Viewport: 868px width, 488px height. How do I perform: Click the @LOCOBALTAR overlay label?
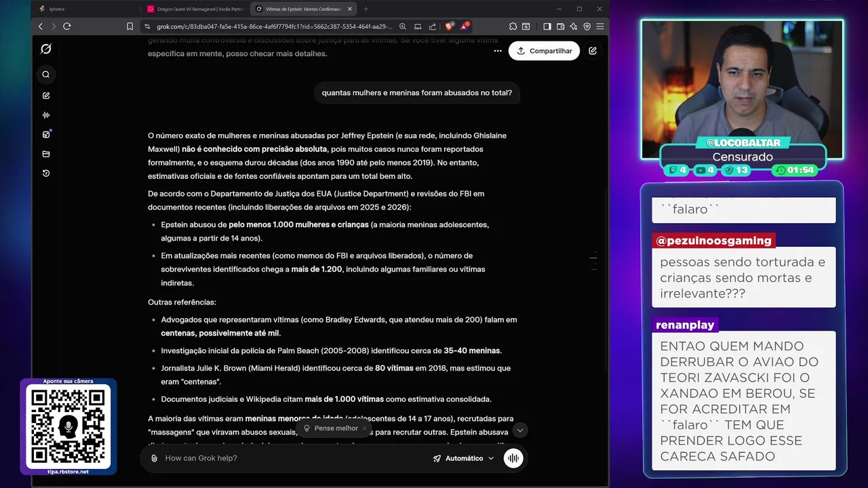(x=743, y=143)
